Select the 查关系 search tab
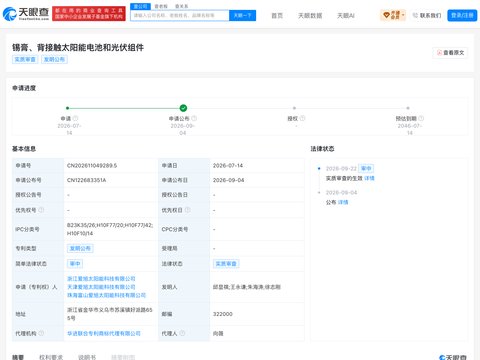This screenshot has height=360, width=480. [x=181, y=6]
